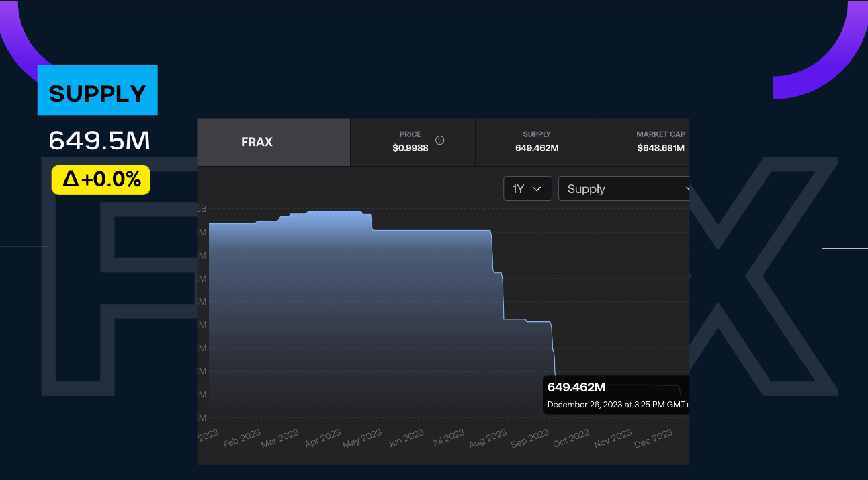Image resolution: width=868 pixels, height=480 pixels.
Task: Click the PRICE $0.9988 stat cell
Action: 412,143
